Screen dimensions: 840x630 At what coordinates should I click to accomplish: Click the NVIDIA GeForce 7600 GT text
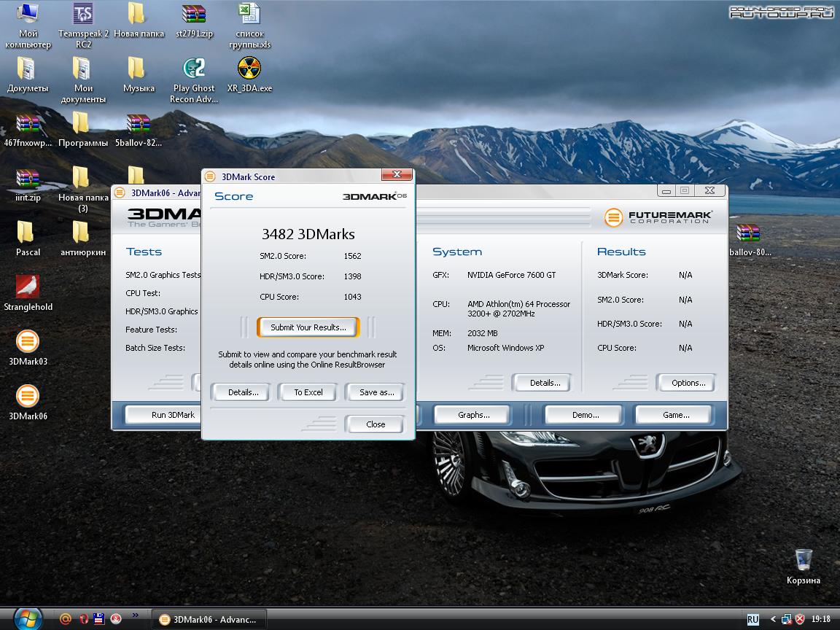click(x=512, y=275)
